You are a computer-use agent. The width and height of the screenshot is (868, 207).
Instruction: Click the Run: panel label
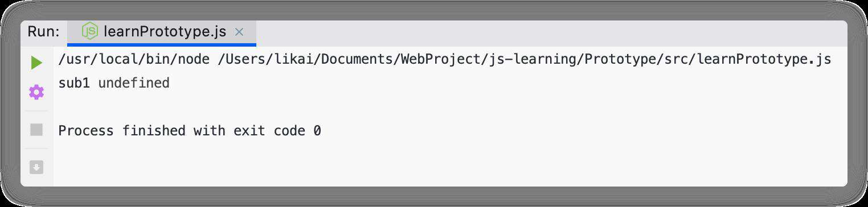pyautogui.click(x=43, y=32)
